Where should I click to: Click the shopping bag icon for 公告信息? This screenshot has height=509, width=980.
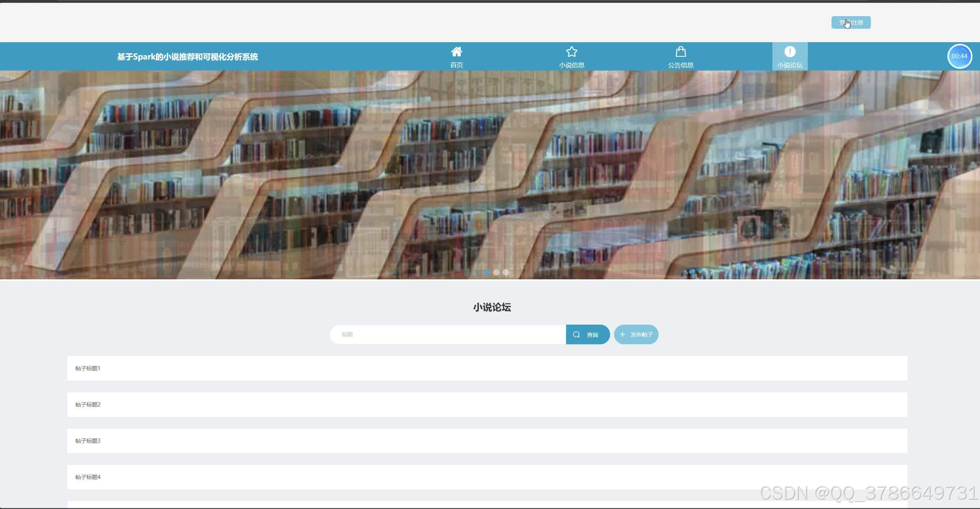[681, 52]
